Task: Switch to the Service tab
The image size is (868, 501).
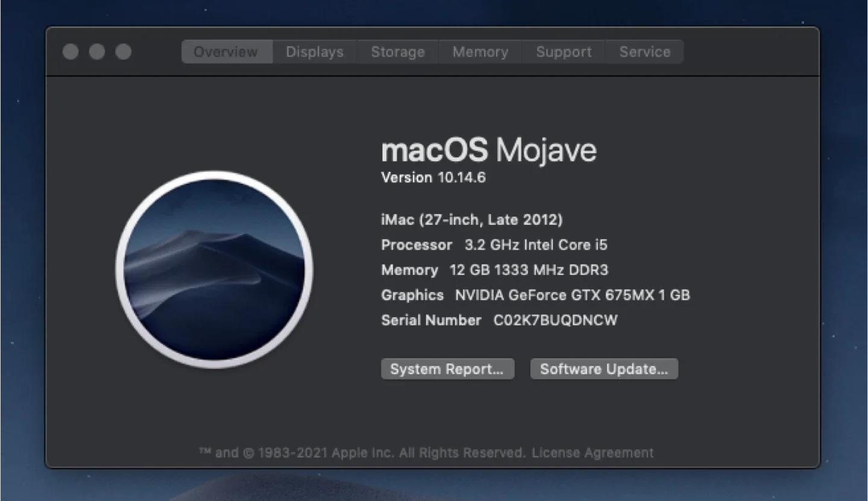Action: 644,52
